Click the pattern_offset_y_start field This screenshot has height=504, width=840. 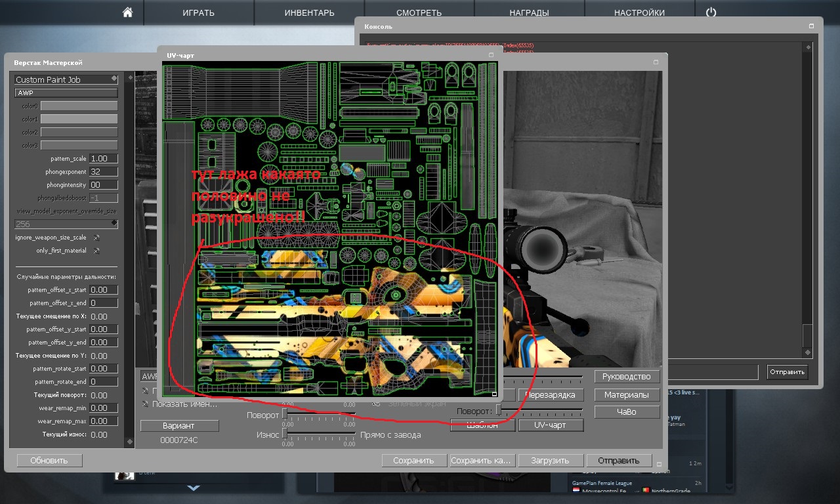point(104,329)
